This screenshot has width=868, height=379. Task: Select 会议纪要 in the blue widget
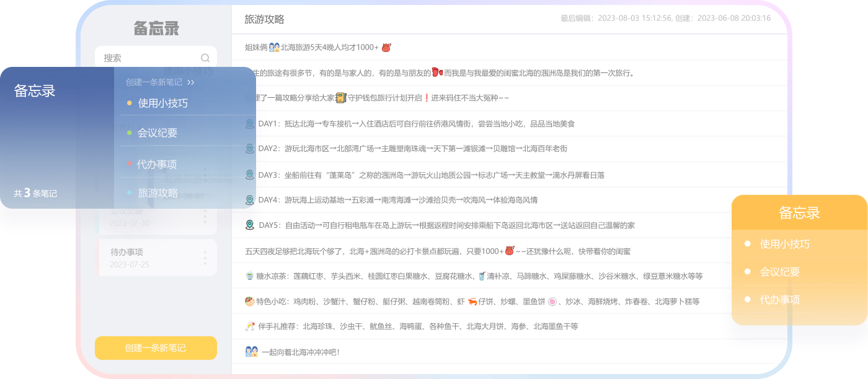[157, 133]
